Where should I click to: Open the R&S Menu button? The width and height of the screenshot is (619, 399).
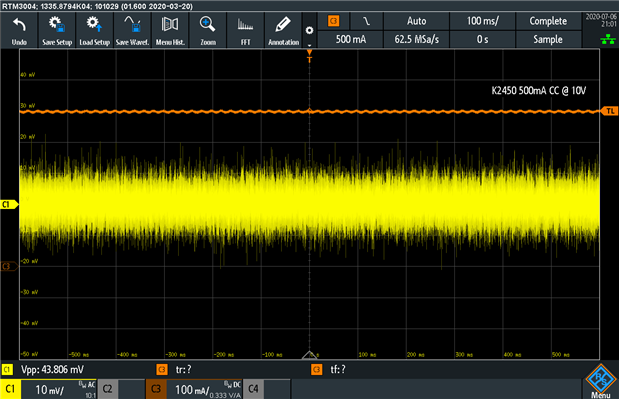click(x=601, y=382)
